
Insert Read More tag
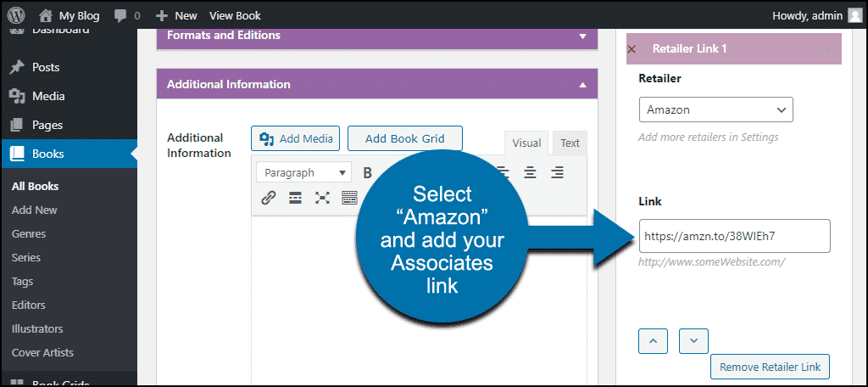296,198
